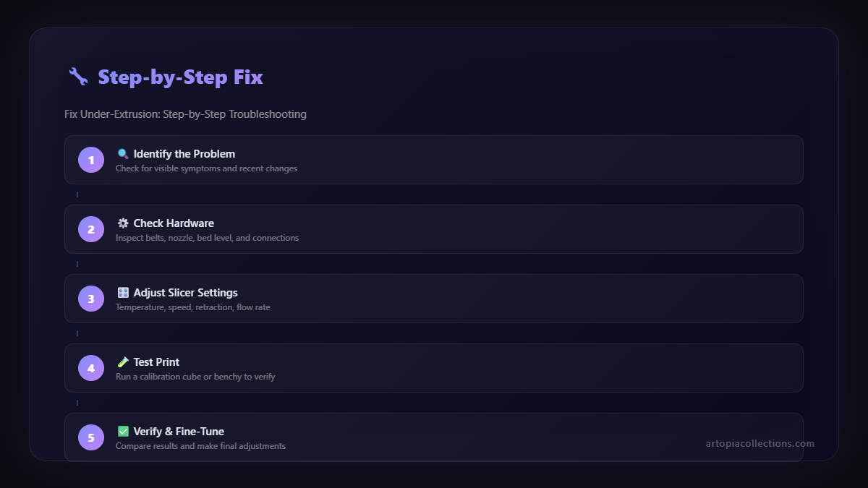Select the step 3 number badge
868x488 pixels.
click(x=90, y=298)
